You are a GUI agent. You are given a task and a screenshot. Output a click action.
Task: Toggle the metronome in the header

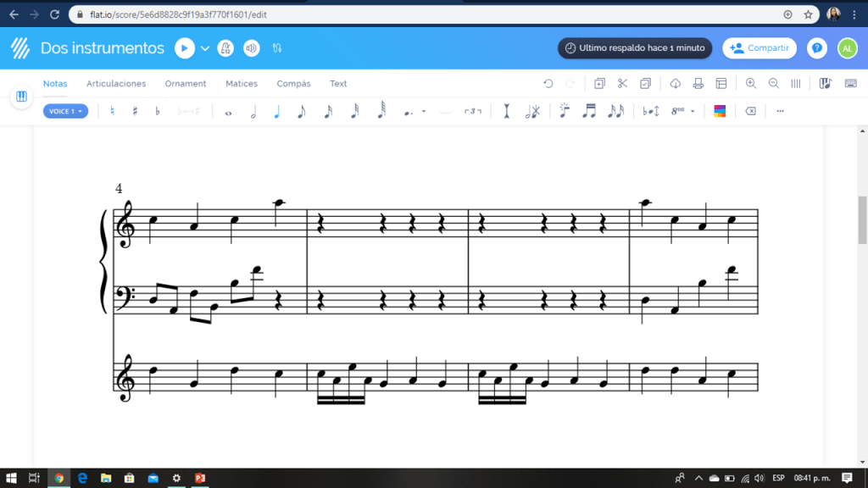click(225, 48)
